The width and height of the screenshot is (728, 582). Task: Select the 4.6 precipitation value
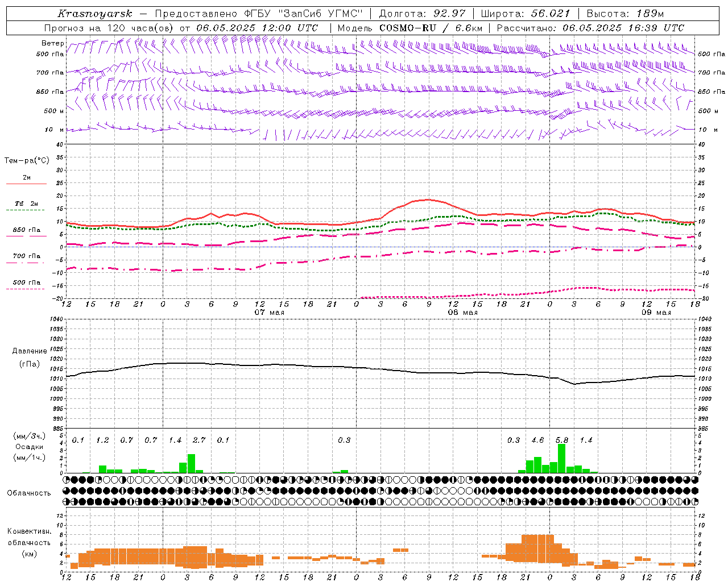point(537,440)
